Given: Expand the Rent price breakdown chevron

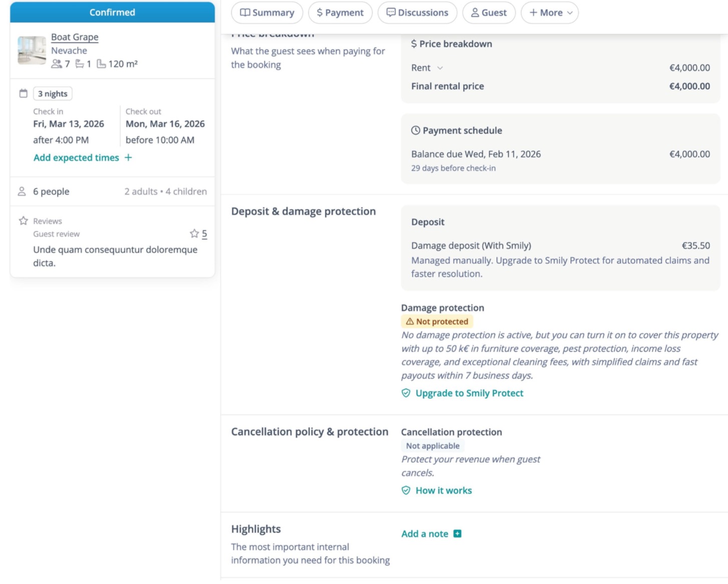Looking at the screenshot, I should [440, 68].
